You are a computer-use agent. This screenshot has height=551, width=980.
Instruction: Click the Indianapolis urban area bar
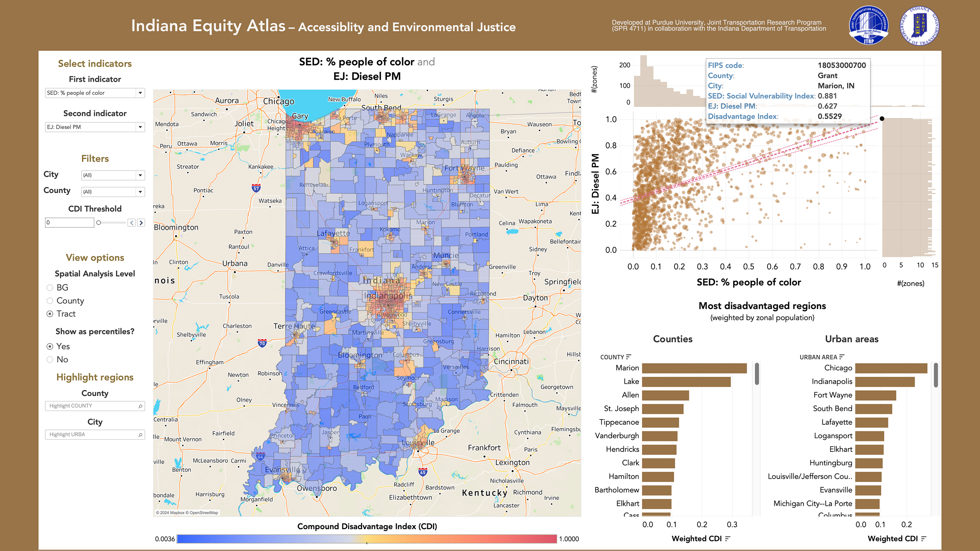885,381
